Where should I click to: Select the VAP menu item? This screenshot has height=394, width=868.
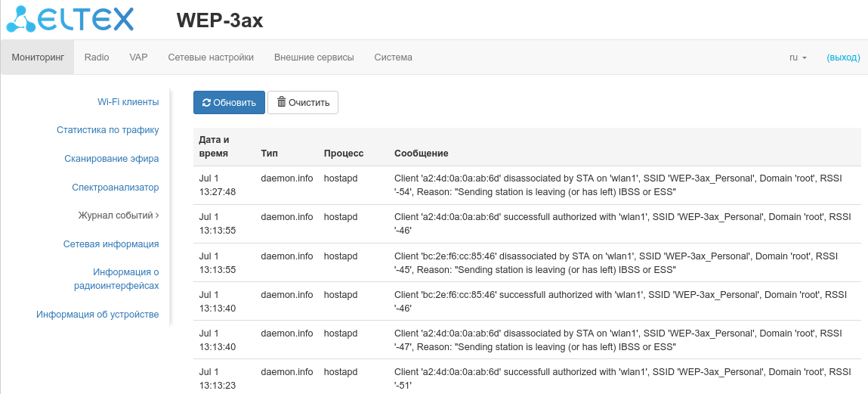pyautogui.click(x=138, y=57)
